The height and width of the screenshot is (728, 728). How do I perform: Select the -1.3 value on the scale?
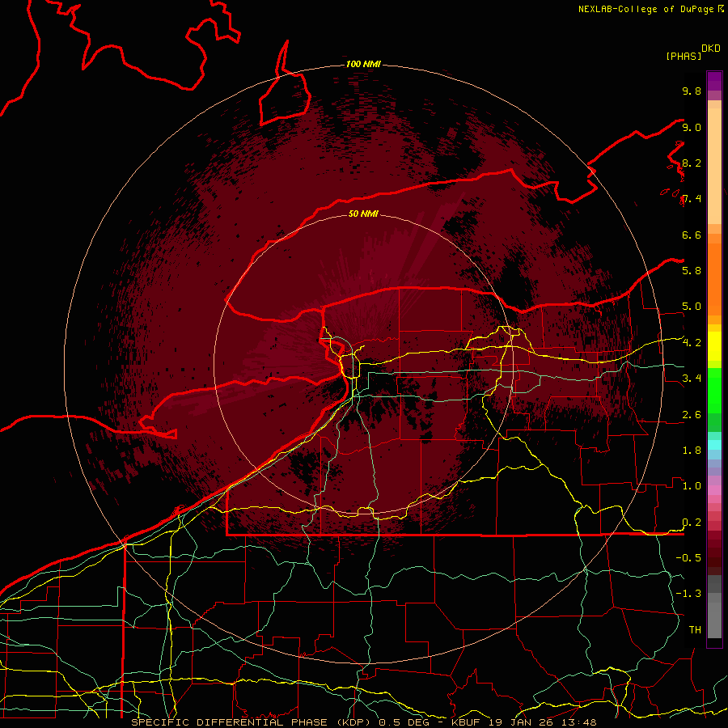[x=688, y=594]
